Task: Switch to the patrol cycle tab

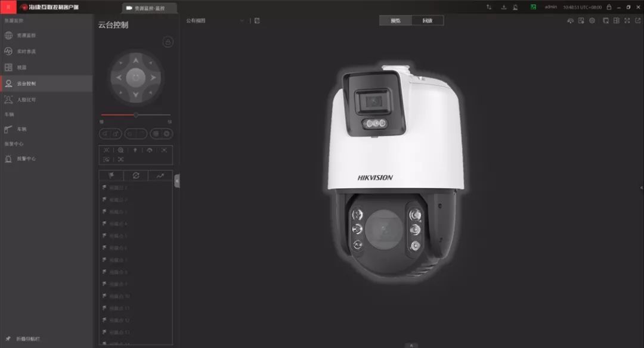Action: (x=135, y=176)
